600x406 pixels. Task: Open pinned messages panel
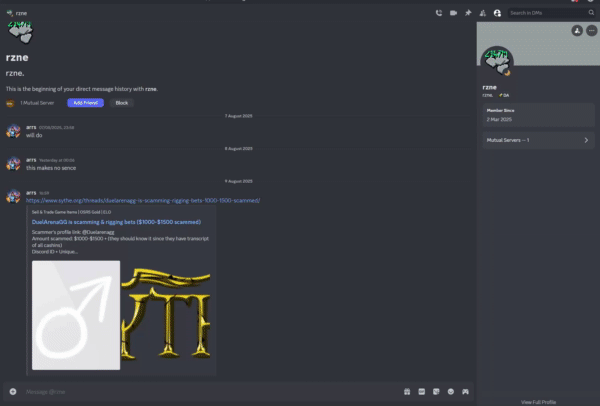[x=468, y=13]
